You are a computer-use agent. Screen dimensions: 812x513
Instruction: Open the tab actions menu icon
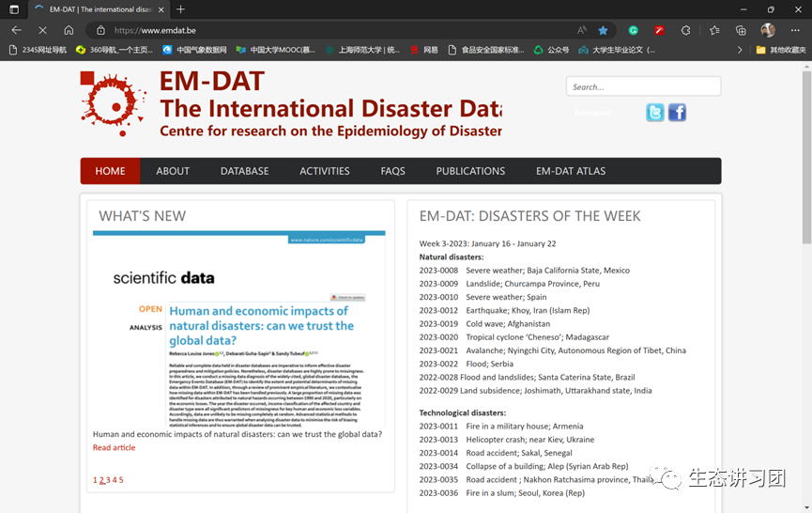click(x=14, y=9)
